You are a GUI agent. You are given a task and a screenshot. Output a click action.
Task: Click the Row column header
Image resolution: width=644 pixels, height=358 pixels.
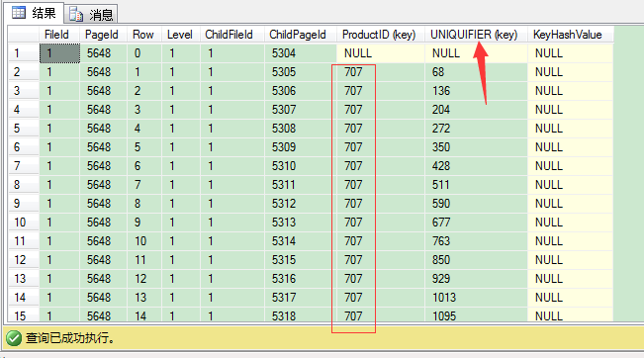[144, 35]
